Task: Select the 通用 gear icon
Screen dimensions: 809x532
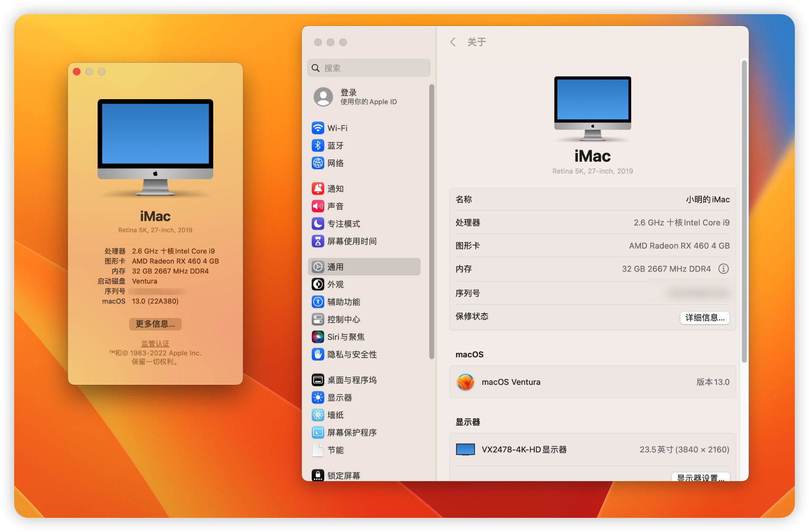Action: (318, 267)
